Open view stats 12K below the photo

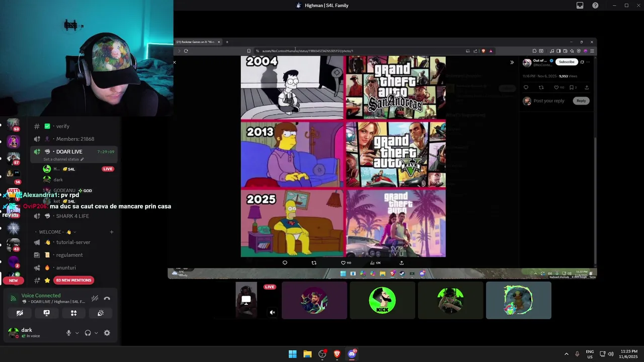point(375,262)
